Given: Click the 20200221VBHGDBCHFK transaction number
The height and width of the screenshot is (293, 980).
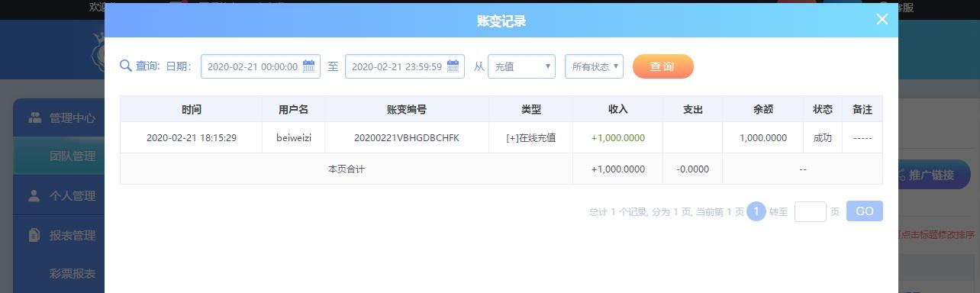Looking at the screenshot, I should pyautogui.click(x=407, y=138).
